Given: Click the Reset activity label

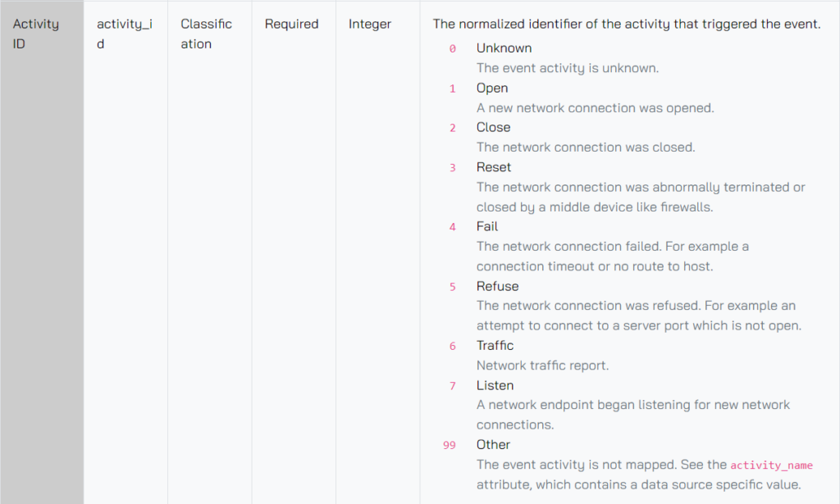Looking at the screenshot, I should click(x=494, y=167).
